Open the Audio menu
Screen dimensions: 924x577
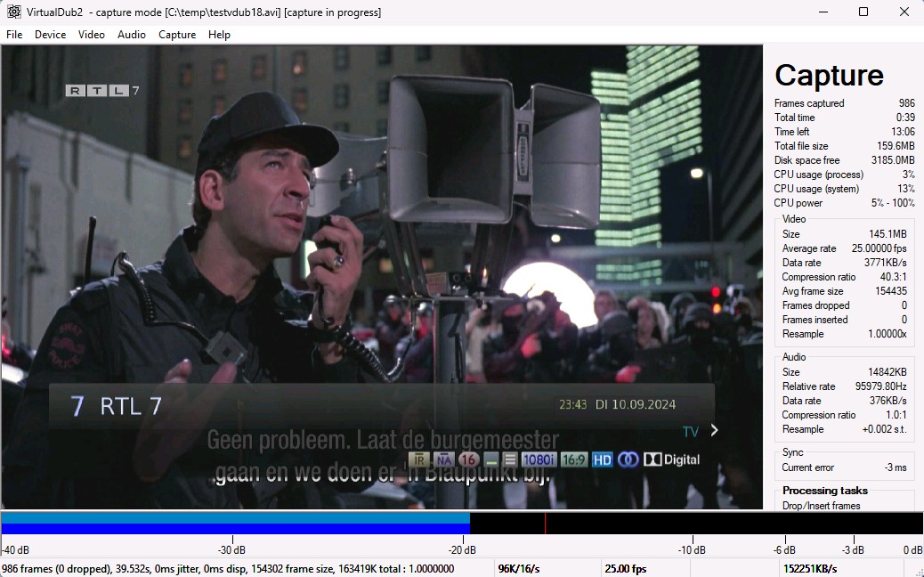tap(132, 35)
